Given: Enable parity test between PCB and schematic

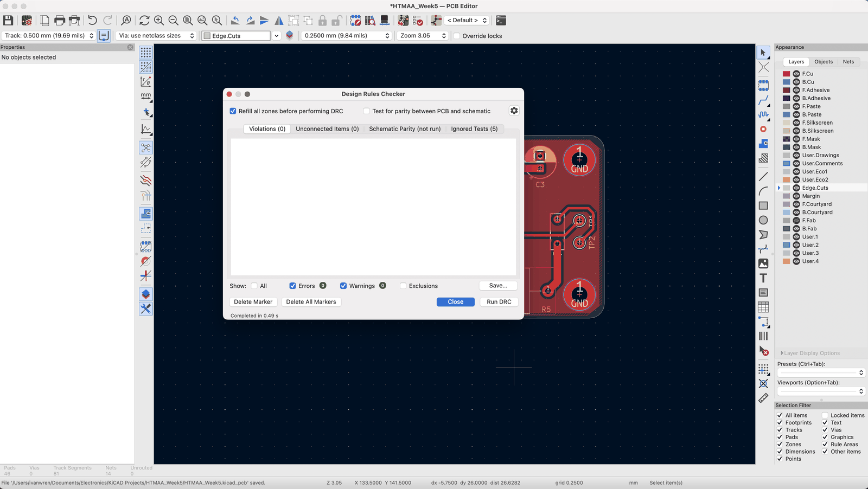Looking at the screenshot, I should tap(366, 111).
